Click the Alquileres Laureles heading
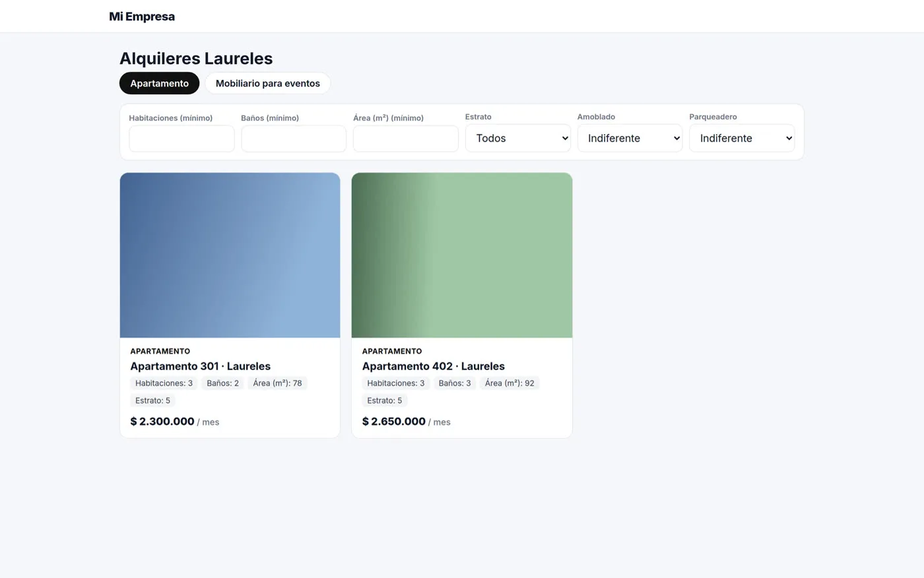The height and width of the screenshot is (578, 924). (x=196, y=58)
